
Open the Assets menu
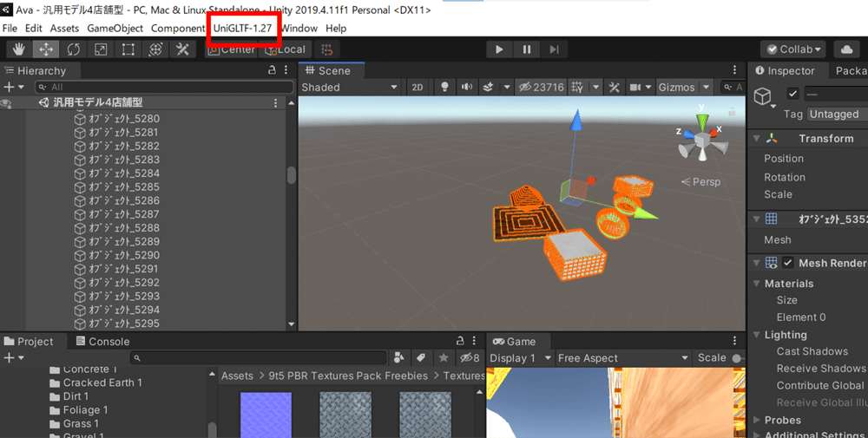tap(64, 29)
